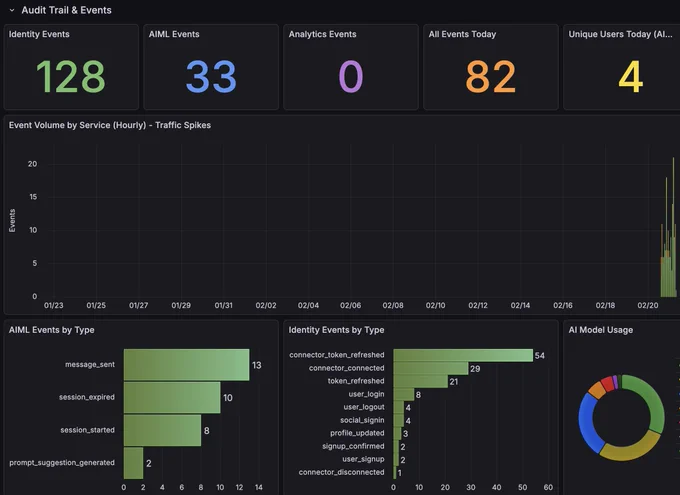
Task: Click the connector_disconnected label
Action: pyautogui.click(x=341, y=472)
